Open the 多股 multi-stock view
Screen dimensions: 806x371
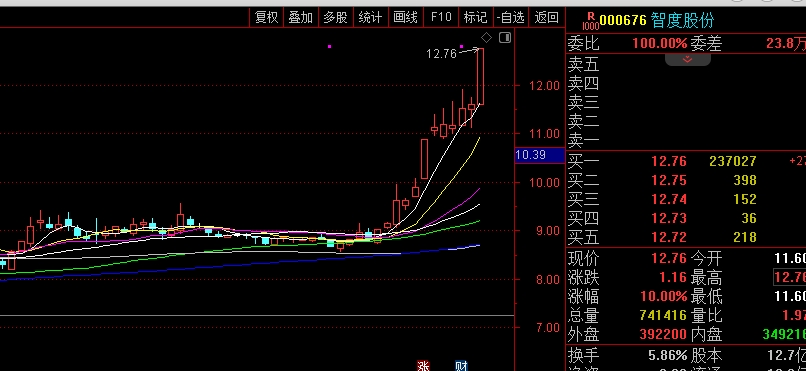[336, 17]
